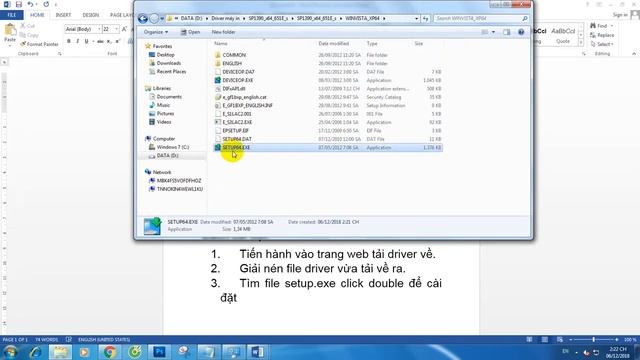Undo the last action in Word
640x360 pixels.
tap(30, 4)
